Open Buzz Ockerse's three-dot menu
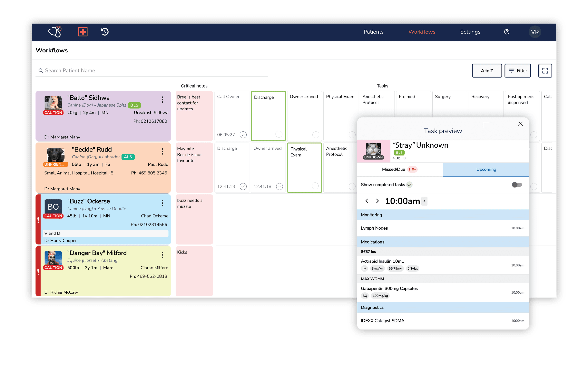This screenshot has height=375, width=588. [162, 203]
